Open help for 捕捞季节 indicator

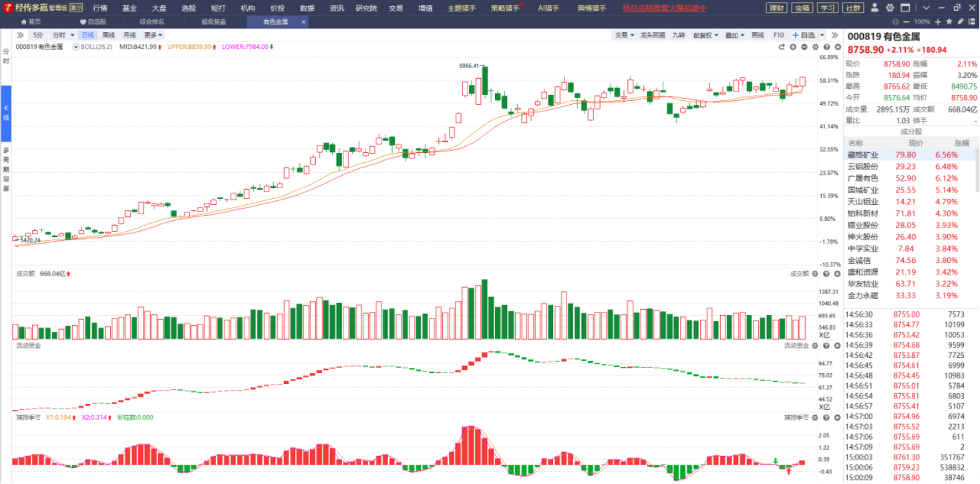[826, 417]
